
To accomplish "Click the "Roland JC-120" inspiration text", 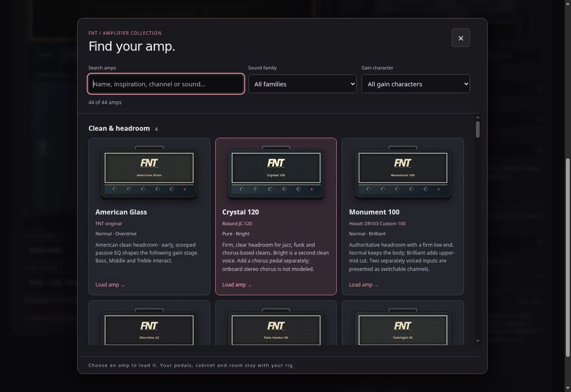I will 237,224.
